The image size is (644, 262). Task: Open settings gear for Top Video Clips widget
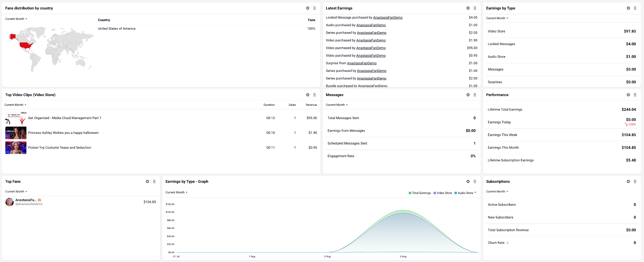(x=308, y=95)
